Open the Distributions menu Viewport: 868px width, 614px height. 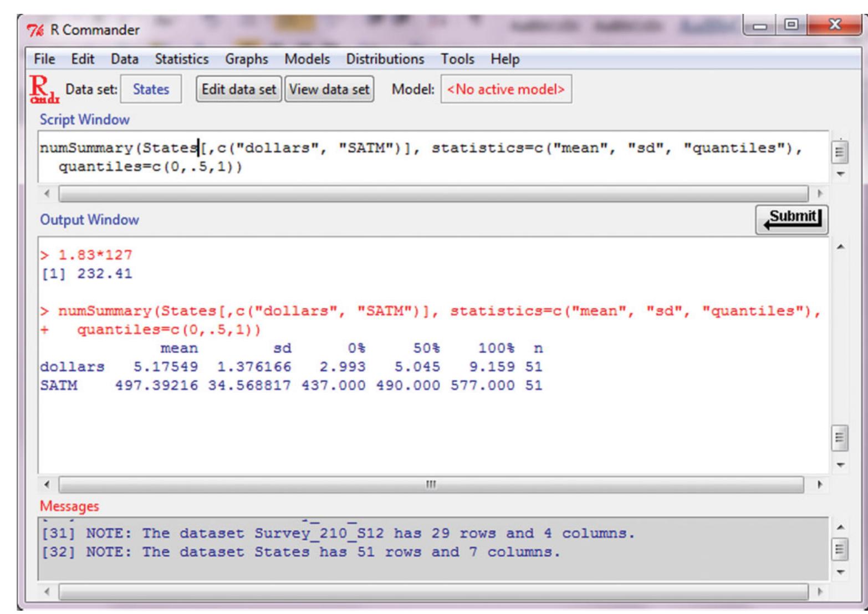[384, 59]
